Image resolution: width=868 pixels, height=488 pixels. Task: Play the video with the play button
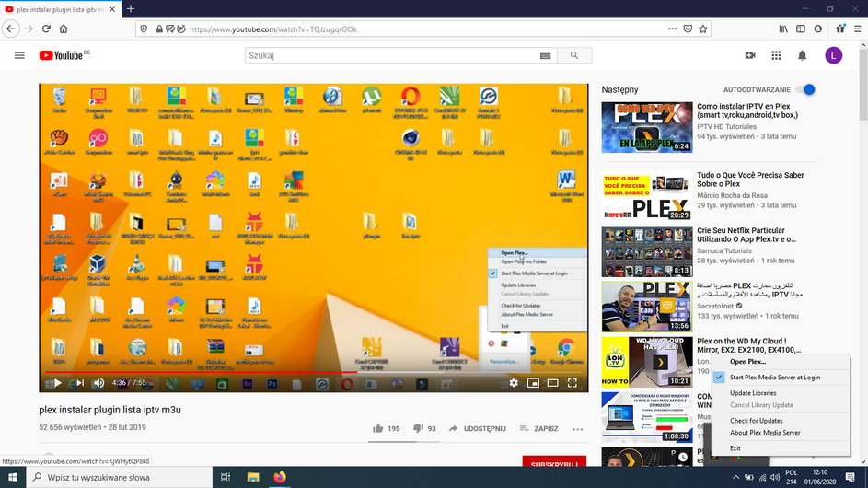point(57,383)
